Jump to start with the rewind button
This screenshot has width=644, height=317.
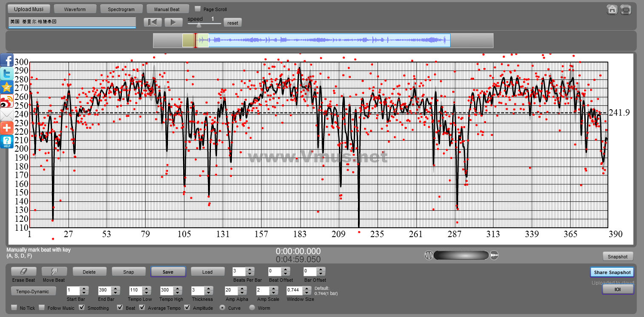(x=153, y=23)
